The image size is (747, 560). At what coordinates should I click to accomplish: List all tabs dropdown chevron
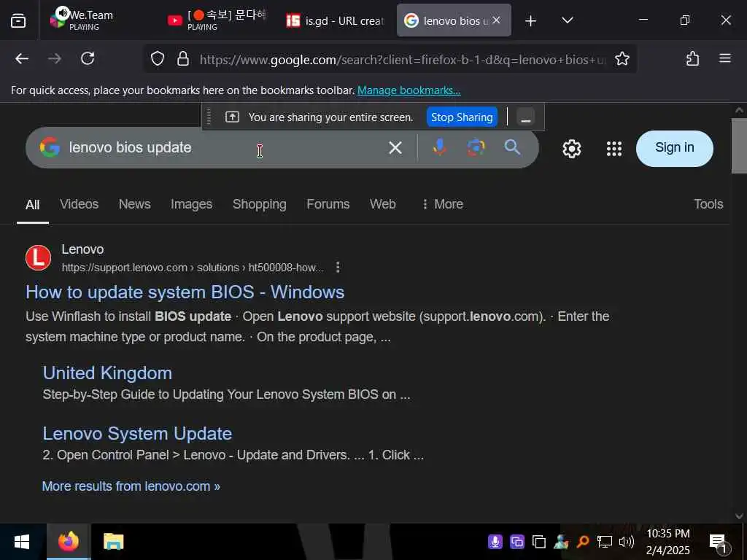coord(567,20)
